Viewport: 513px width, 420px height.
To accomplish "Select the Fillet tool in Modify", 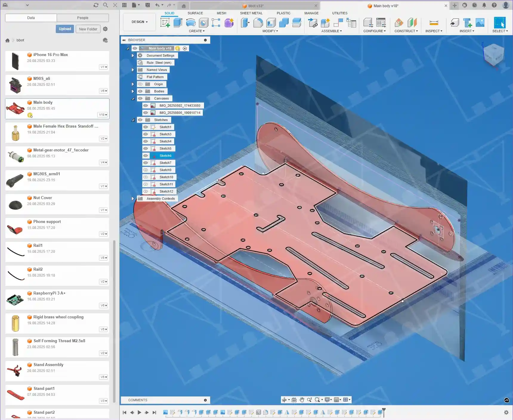I will click(x=258, y=23).
